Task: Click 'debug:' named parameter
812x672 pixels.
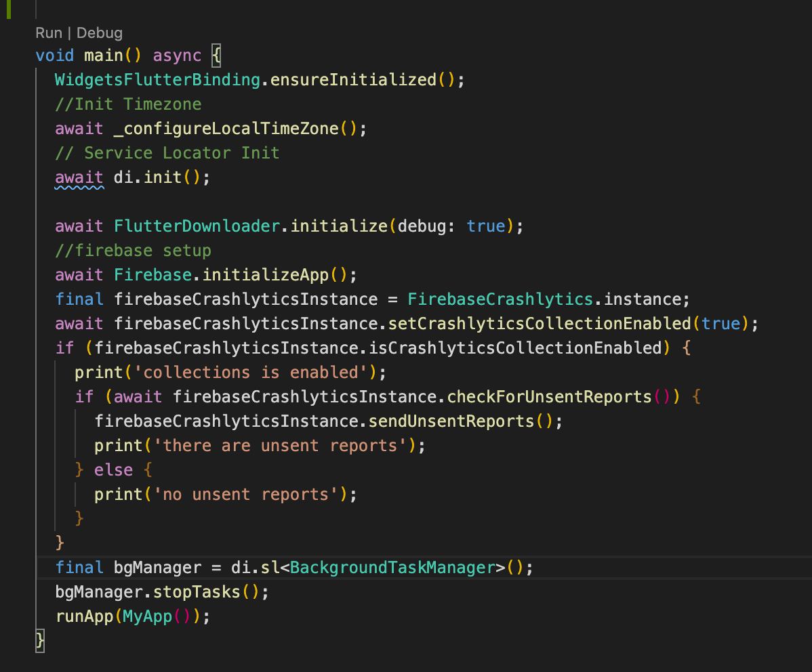Action: [x=426, y=226]
